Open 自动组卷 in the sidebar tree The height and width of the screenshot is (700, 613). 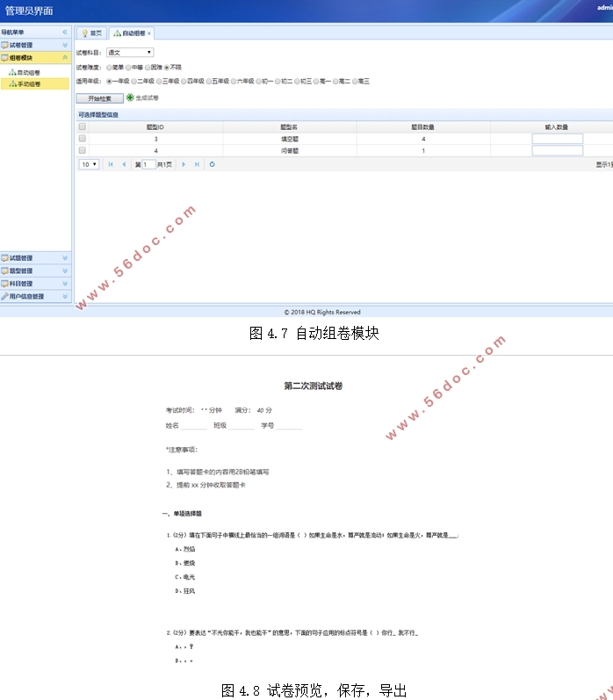(x=27, y=72)
